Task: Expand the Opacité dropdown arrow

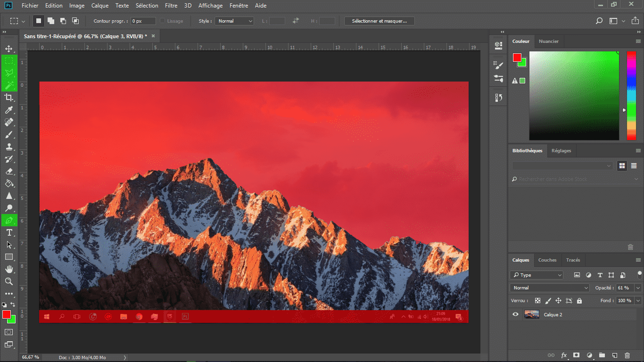Action: [x=638, y=288]
